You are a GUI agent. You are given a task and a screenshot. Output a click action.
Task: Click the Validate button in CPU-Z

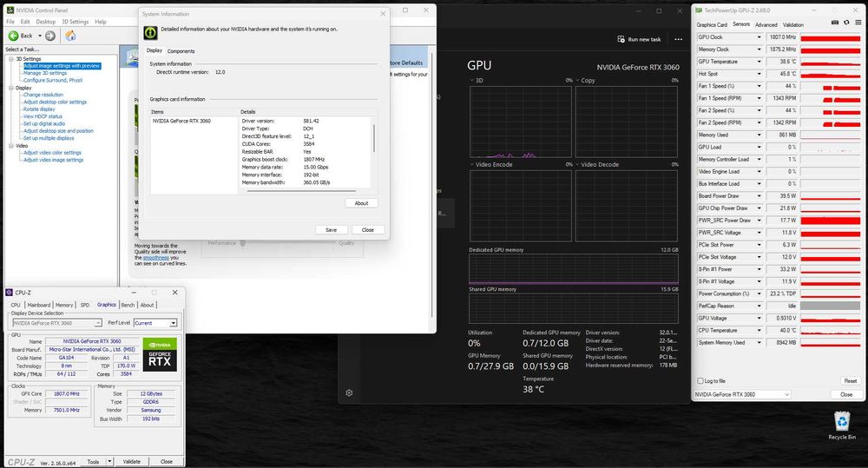132,461
